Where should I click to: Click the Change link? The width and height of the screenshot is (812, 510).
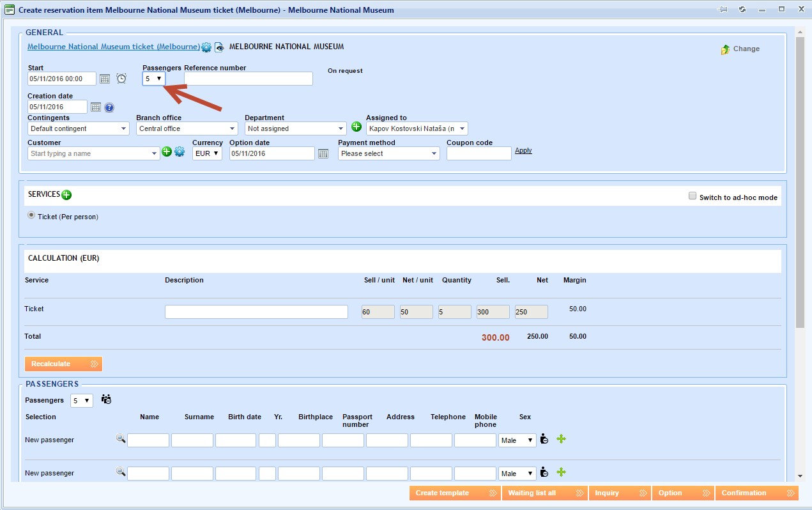(x=746, y=49)
